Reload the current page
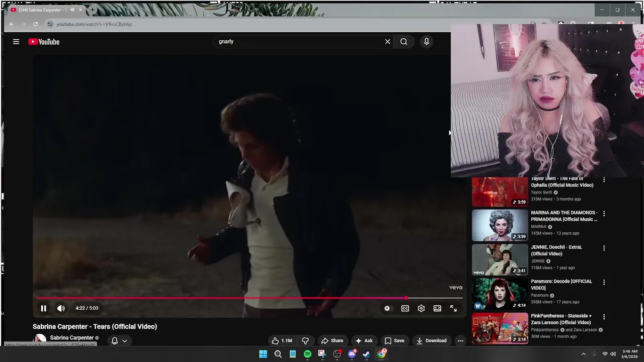644x362 pixels. click(35, 24)
